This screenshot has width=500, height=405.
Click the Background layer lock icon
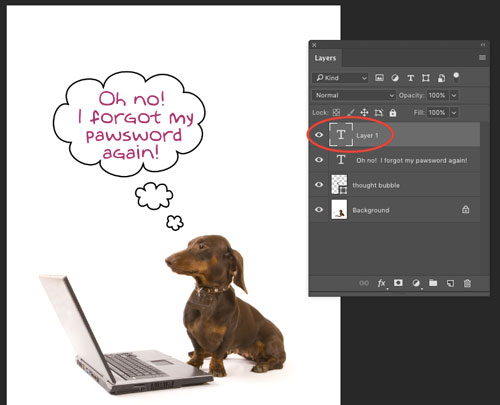466,209
